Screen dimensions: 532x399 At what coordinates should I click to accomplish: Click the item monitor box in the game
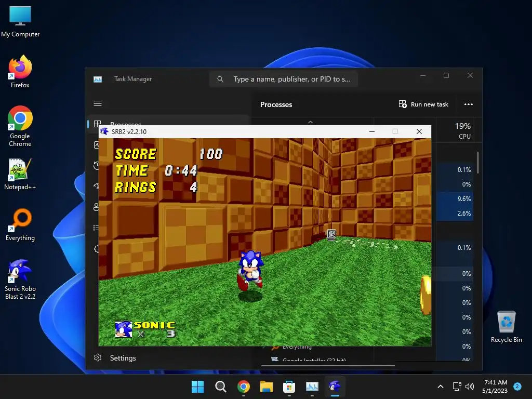click(x=331, y=234)
